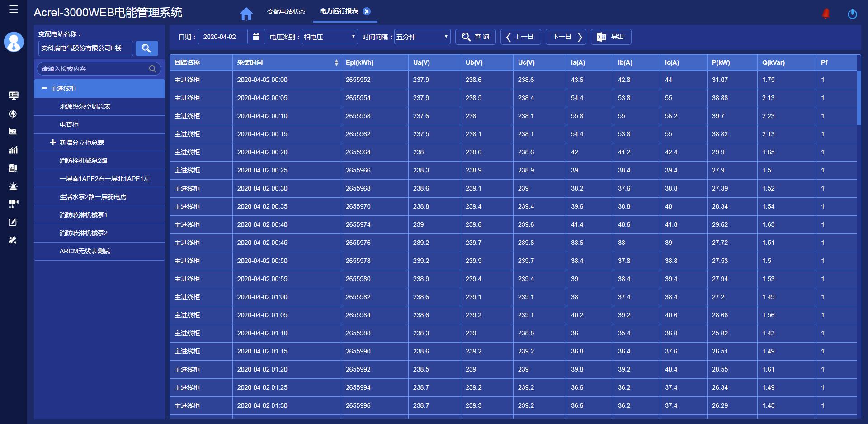
Task: Go to previous day with 上一日
Action: coord(520,37)
